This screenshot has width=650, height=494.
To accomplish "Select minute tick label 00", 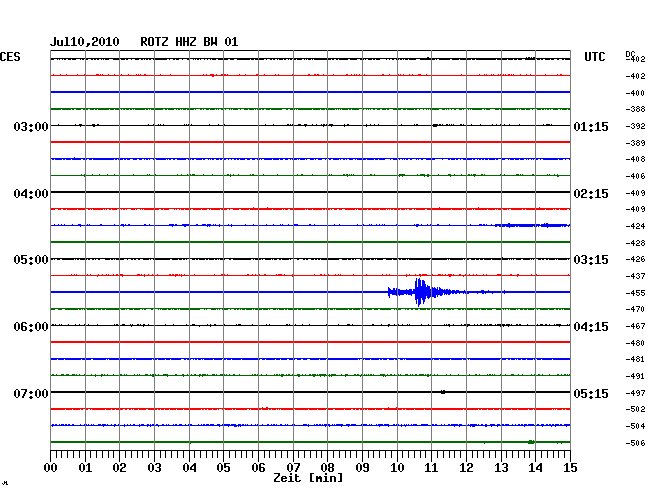I will pyautogui.click(x=51, y=468).
